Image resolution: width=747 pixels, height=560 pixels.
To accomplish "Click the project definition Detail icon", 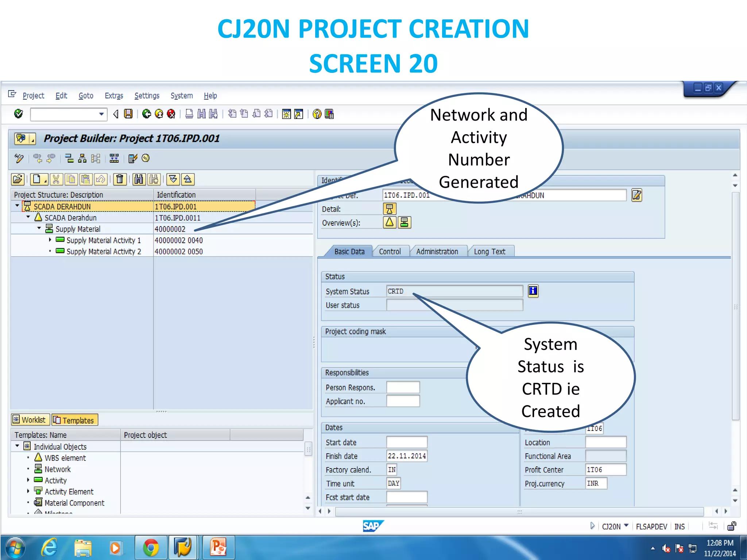I will [x=390, y=209].
